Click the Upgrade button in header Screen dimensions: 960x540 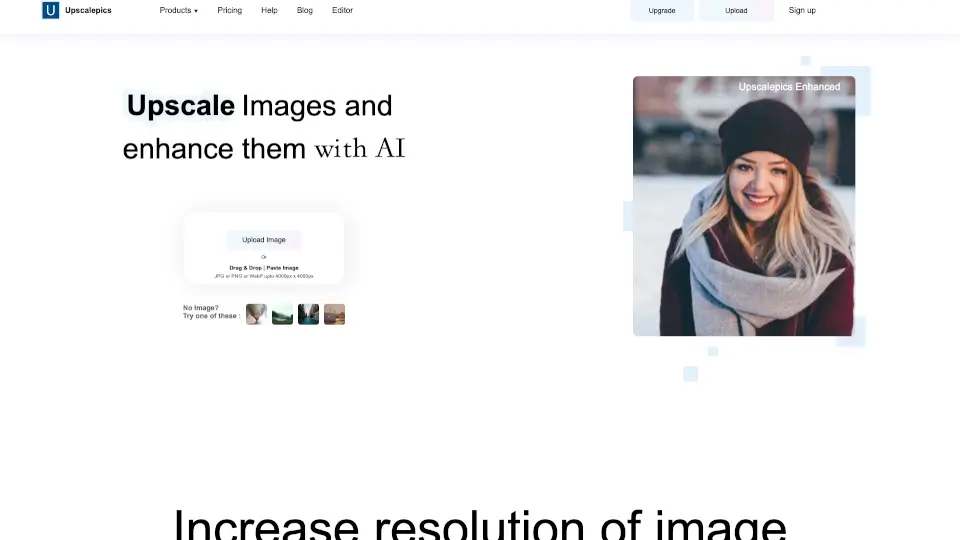point(662,10)
